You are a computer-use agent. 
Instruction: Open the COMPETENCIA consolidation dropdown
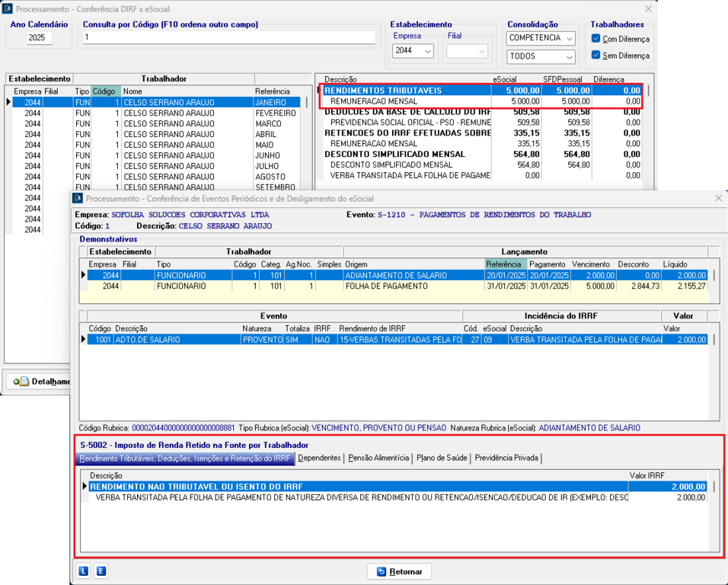pos(541,38)
